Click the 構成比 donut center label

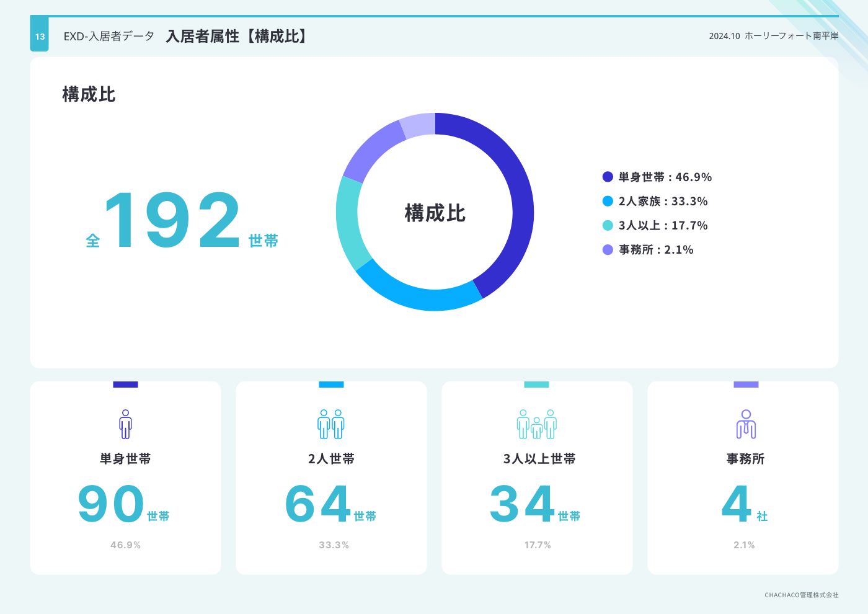435,213
